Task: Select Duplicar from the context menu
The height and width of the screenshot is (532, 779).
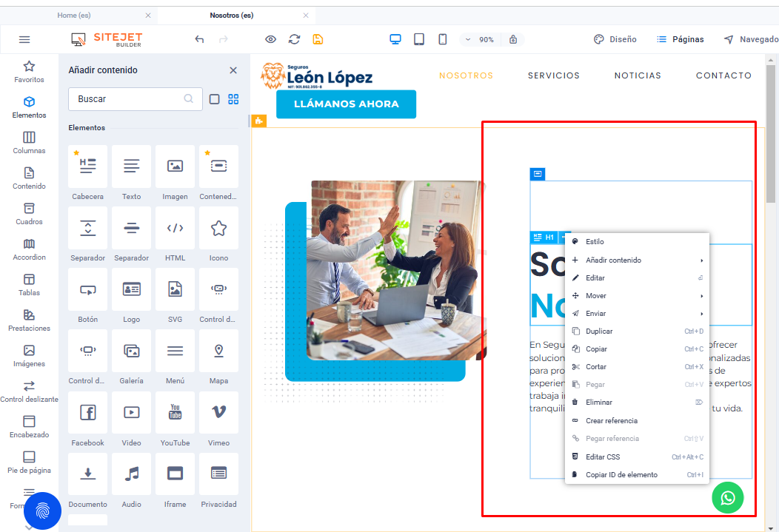Action: [x=599, y=331]
